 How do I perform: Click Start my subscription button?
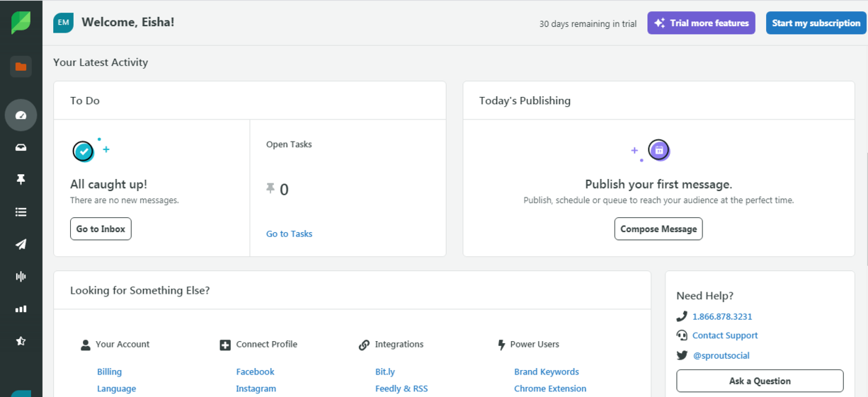tap(816, 23)
